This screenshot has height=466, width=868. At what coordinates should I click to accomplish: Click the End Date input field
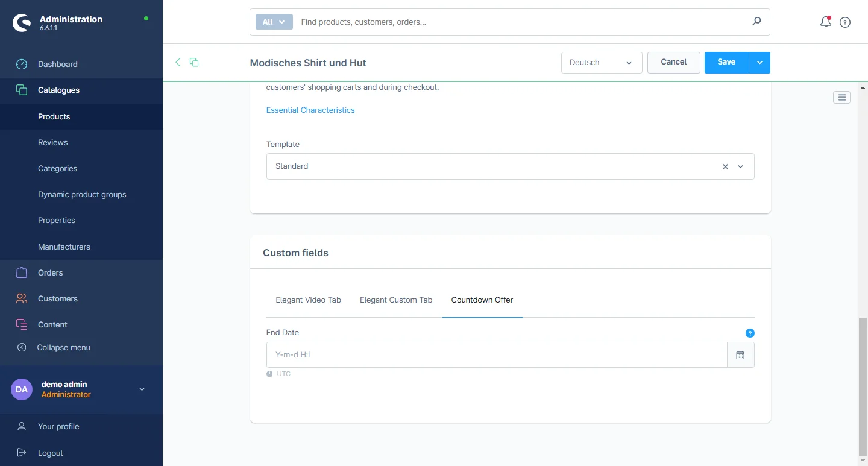point(496,355)
